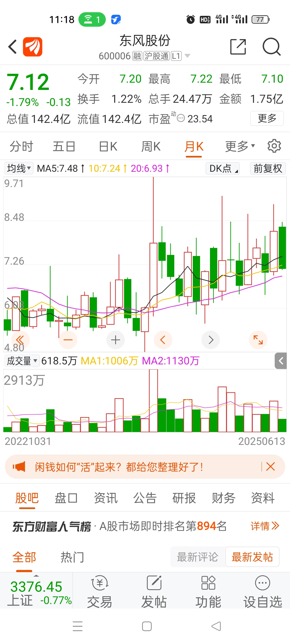The width and height of the screenshot is (290, 644).
Task: Zoom in chart with plus button
Action: click(115, 340)
